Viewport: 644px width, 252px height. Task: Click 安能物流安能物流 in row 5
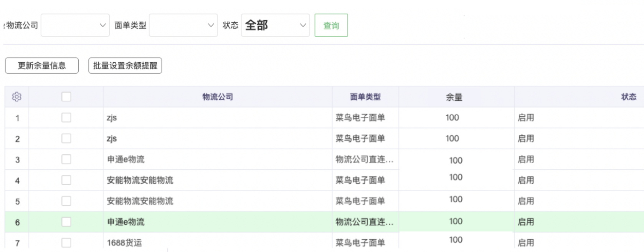coord(140,201)
